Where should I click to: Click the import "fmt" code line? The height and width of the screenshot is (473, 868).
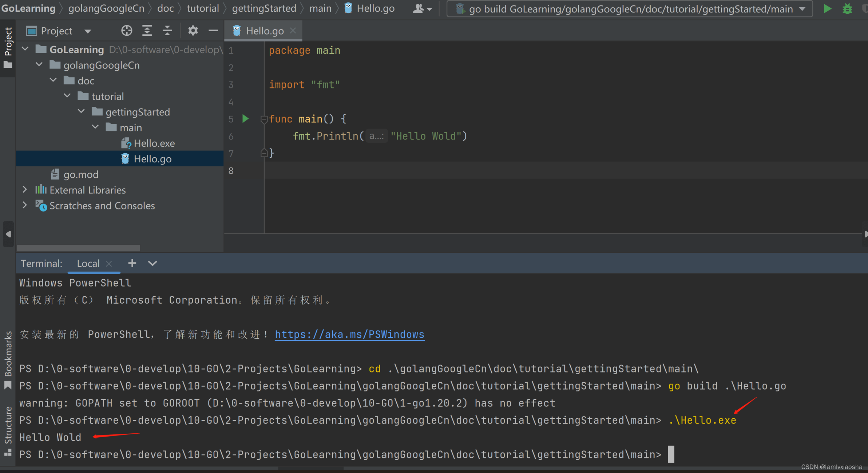pos(304,84)
